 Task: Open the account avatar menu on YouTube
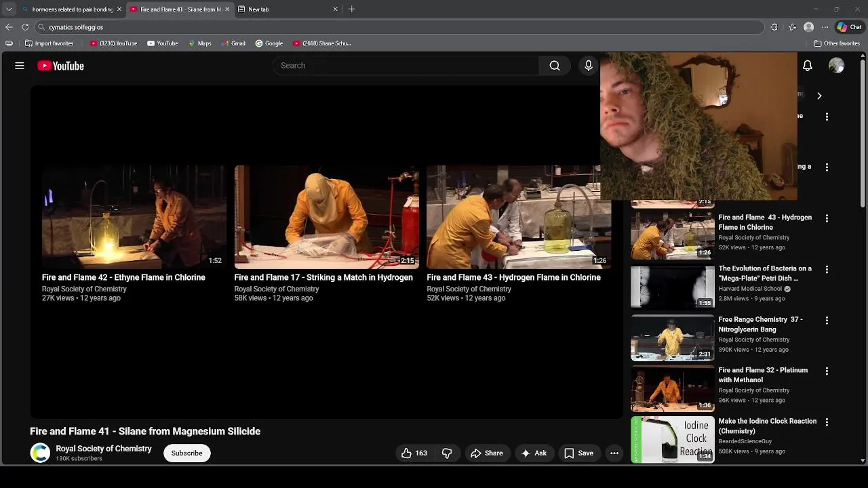[836, 66]
